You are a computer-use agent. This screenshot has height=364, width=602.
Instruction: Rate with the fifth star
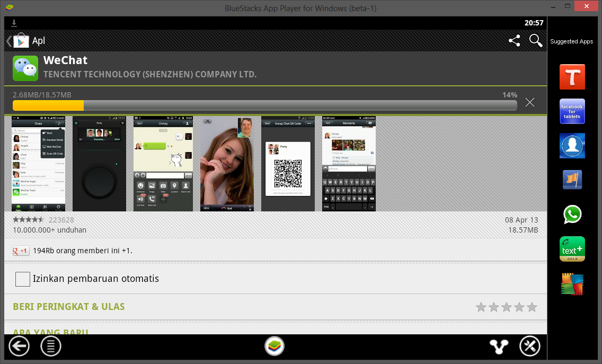(532, 307)
